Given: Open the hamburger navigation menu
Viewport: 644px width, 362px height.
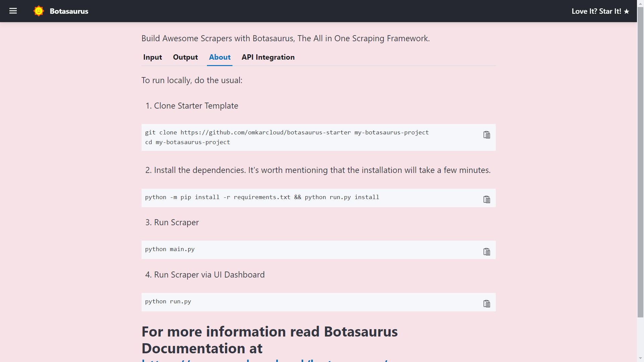Looking at the screenshot, I should [13, 11].
